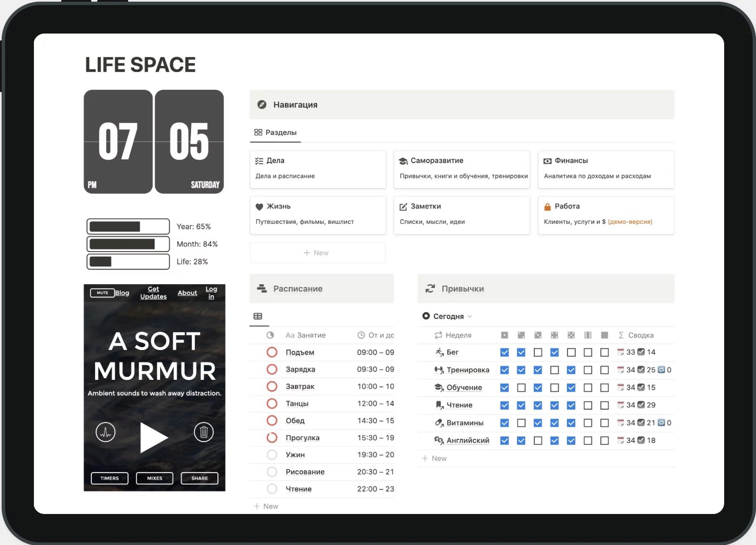Switch to the Разделы tab
The image size is (756, 545).
coord(275,132)
